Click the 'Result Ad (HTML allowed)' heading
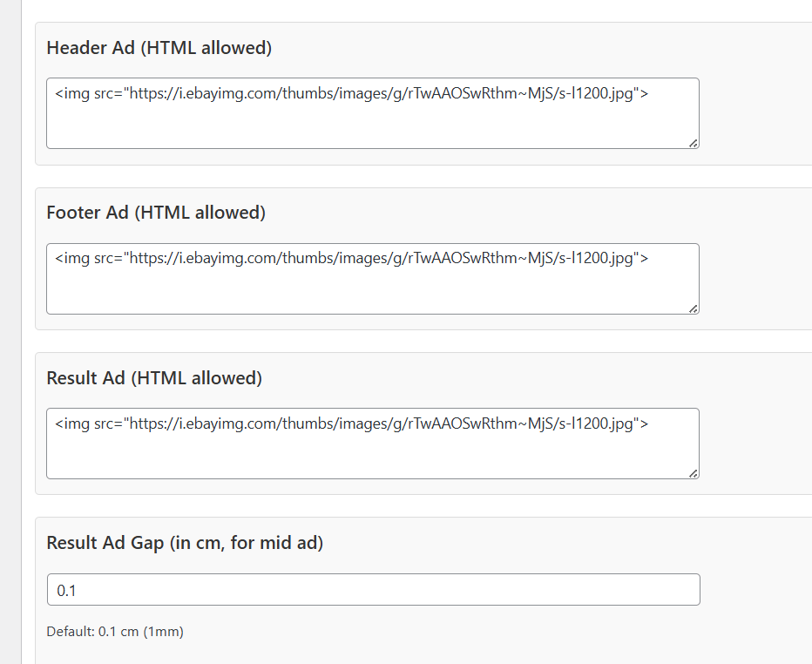Screen dimensions: 812x664 153,378
